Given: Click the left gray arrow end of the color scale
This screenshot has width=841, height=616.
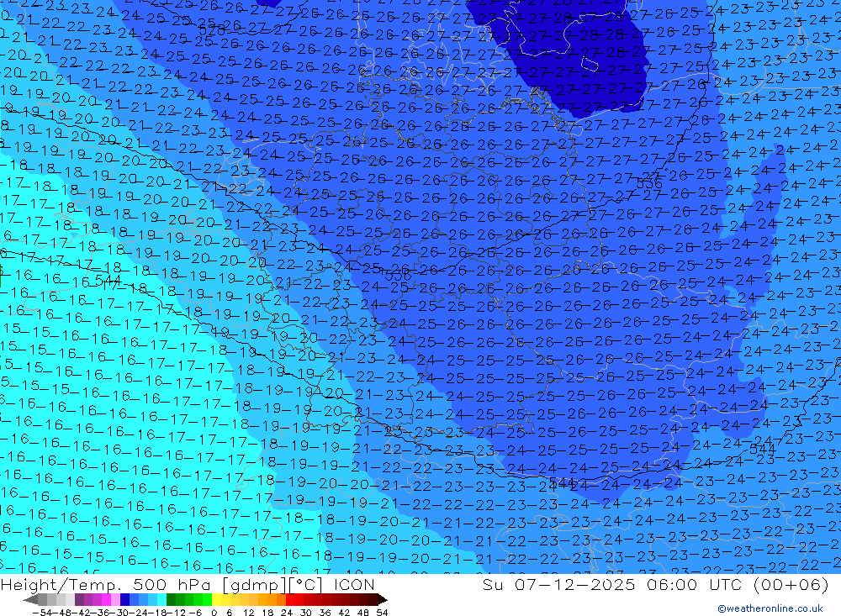Looking at the screenshot, I should [30, 600].
